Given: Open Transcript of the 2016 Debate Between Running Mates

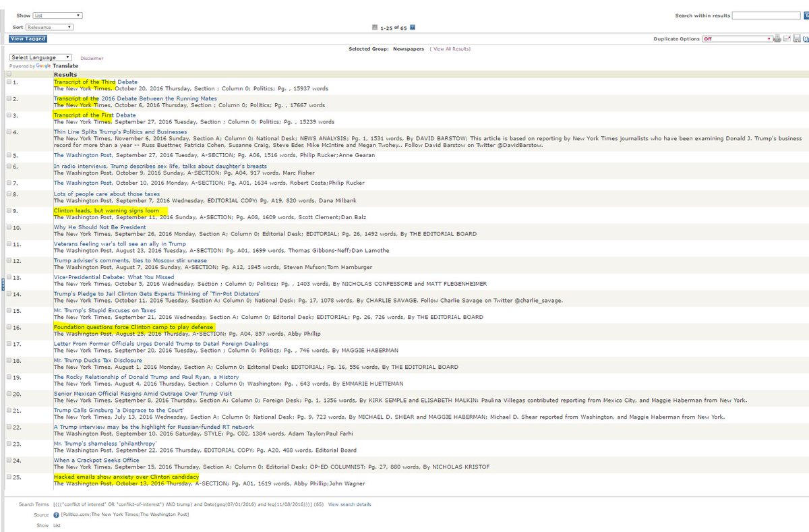Looking at the screenshot, I should [x=136, y=98].
